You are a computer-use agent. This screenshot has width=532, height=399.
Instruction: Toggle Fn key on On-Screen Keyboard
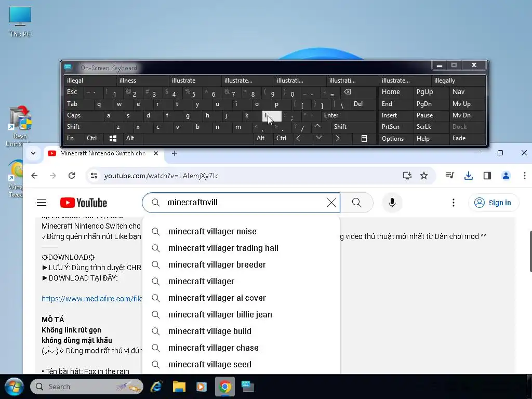click(73, 138)
